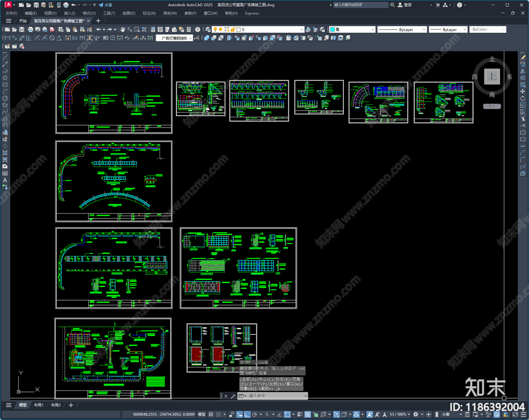Select the Circle draw tool in left toolbar
Screen dimensions: 529x420
tap(5, 98)
